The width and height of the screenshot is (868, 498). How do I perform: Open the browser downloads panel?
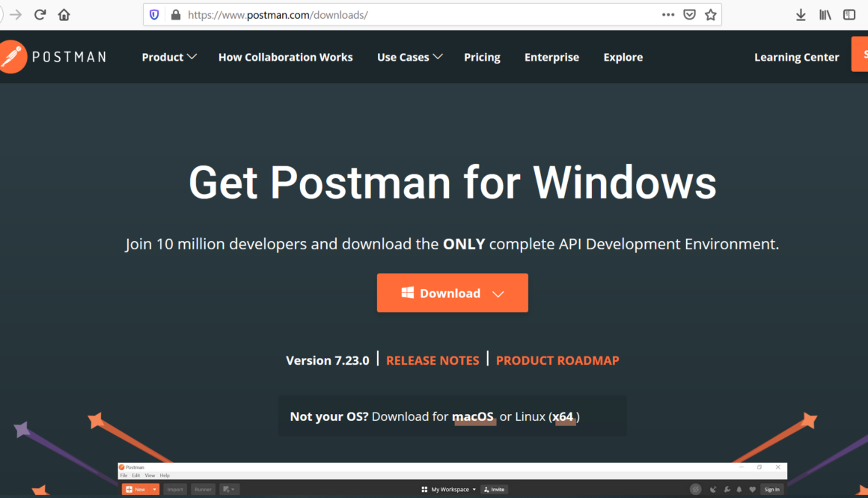[x=801, y=15]
